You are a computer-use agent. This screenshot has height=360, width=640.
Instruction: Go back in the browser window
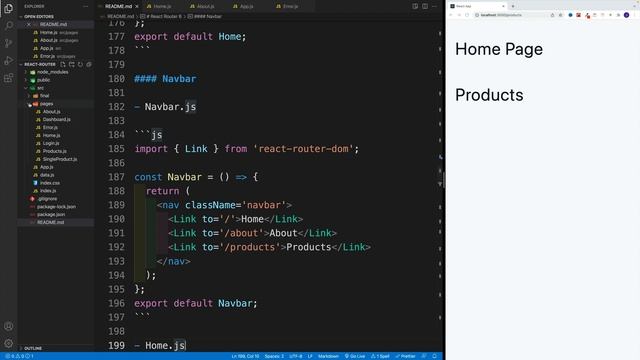click(451, 15)
